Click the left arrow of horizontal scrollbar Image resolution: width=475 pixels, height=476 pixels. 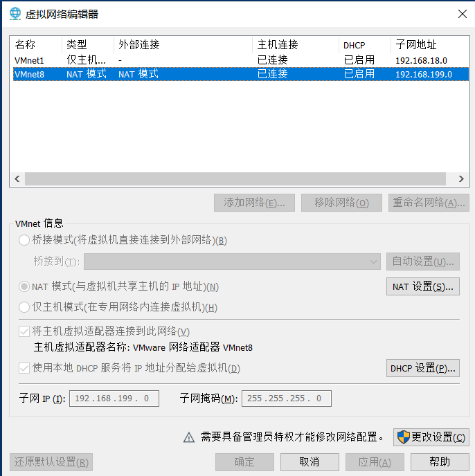click(17, 178)
